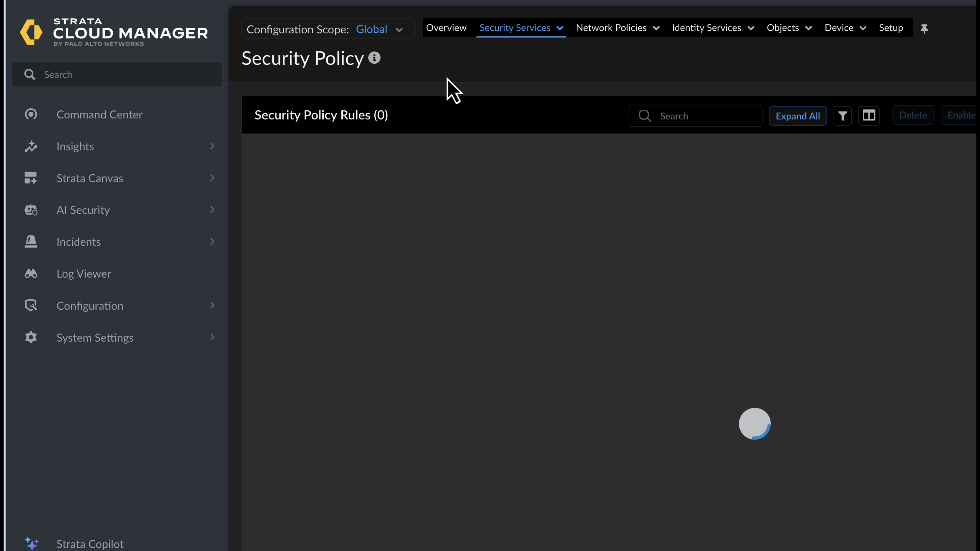The height and width of the screenshot is (551, 980).
Task: Select the Log Viewer binoculars icon
Action: click(x=31, y=273)
